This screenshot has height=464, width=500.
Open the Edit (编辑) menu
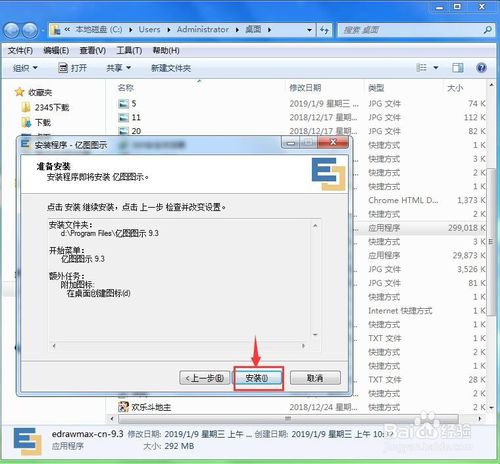pyautogui.click(x=56, y=51)
